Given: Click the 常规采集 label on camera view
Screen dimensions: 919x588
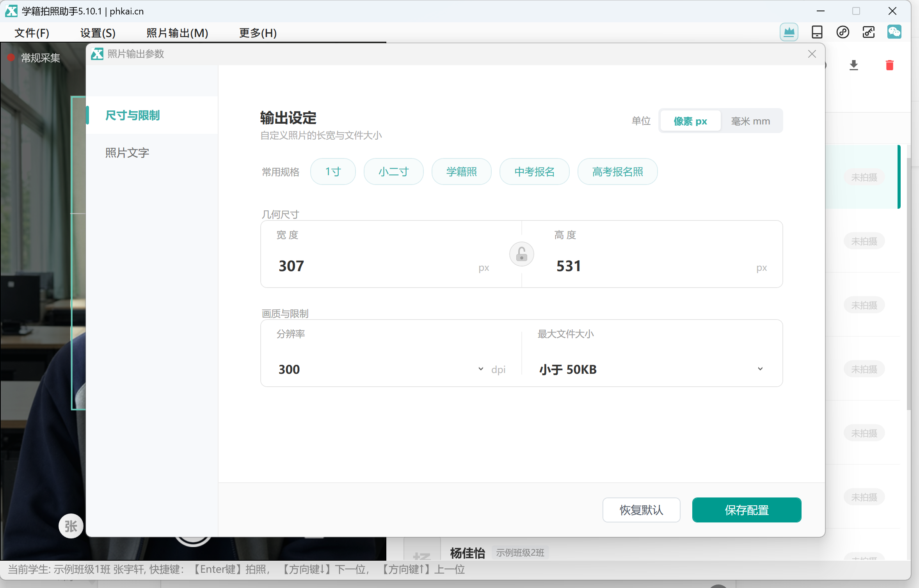Looking at the screenshot, I should coord(41,58).
